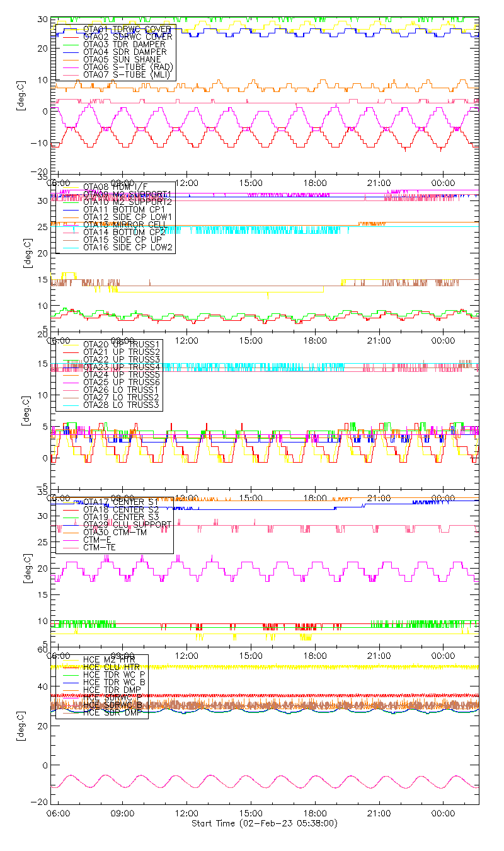The width and height of the screenshot is (504, 851).
Task: Click the OTA16 SIDE CP LOW2 label
Action: [x=127, y=247]
